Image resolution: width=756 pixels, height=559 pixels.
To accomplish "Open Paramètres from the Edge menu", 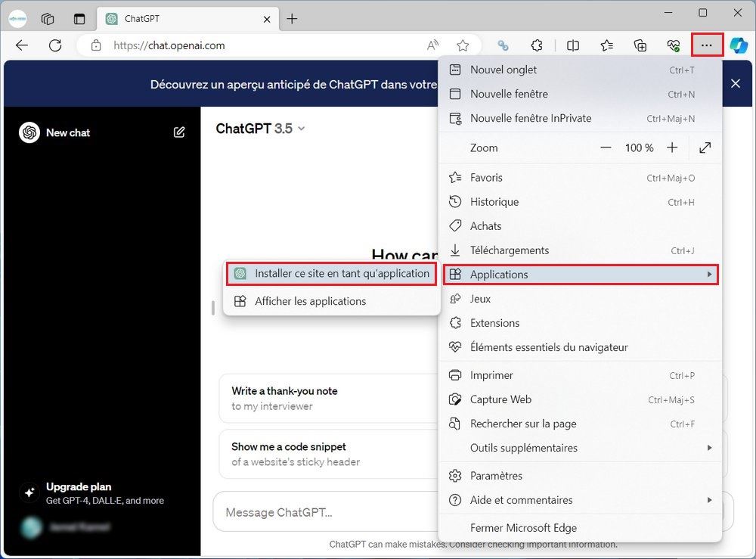I will [x=496, y=476].
